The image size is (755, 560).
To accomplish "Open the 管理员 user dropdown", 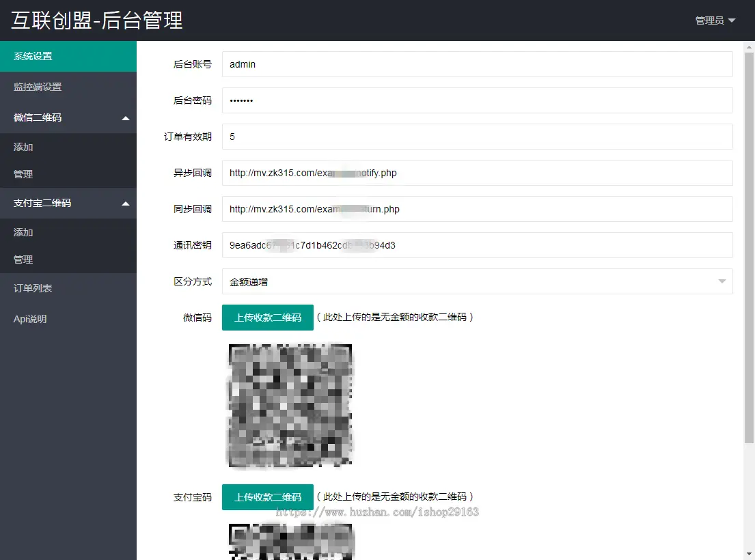I will [715, 20].
